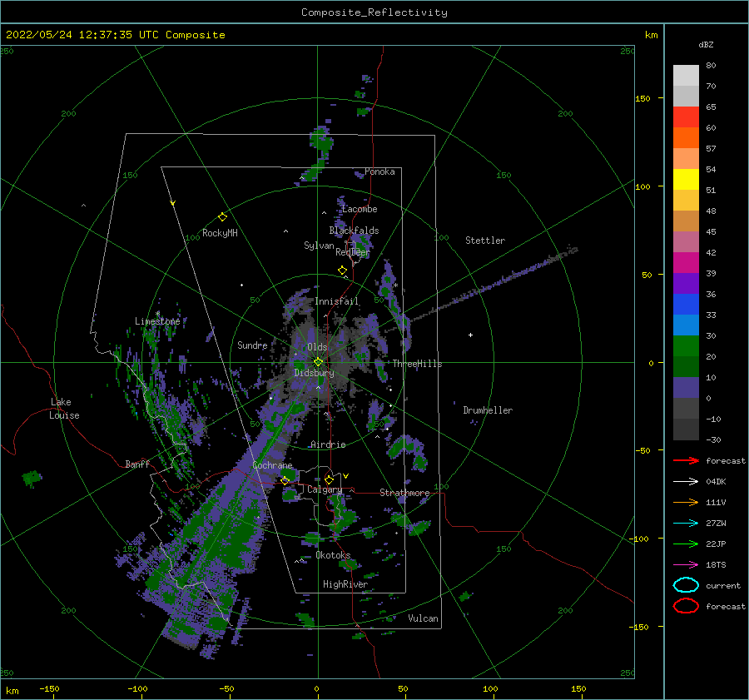The width and height of the screenshot is (749, 700).
Task: Click the green 22JP arrow in legend
Action: (686, 544)
